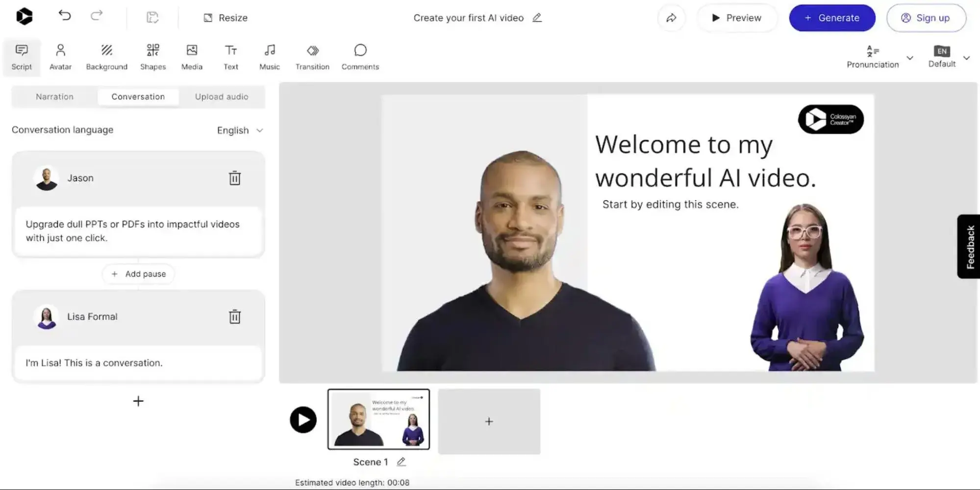
Task: Click the undo arrow
Action: 65,16
